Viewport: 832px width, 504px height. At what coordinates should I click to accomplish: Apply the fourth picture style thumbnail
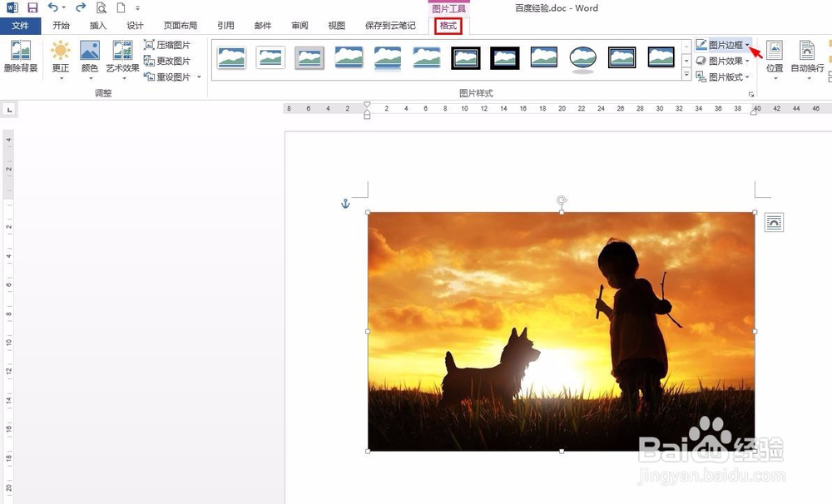click(349, 57)
